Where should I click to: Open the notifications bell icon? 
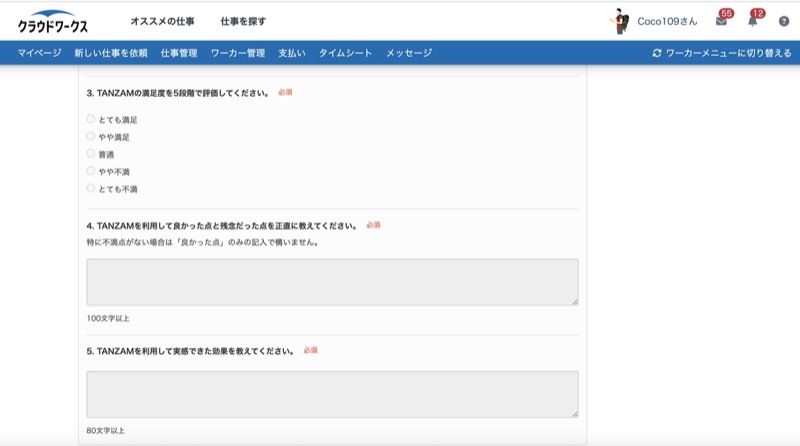pyautogui.click(x=752, y=21)
